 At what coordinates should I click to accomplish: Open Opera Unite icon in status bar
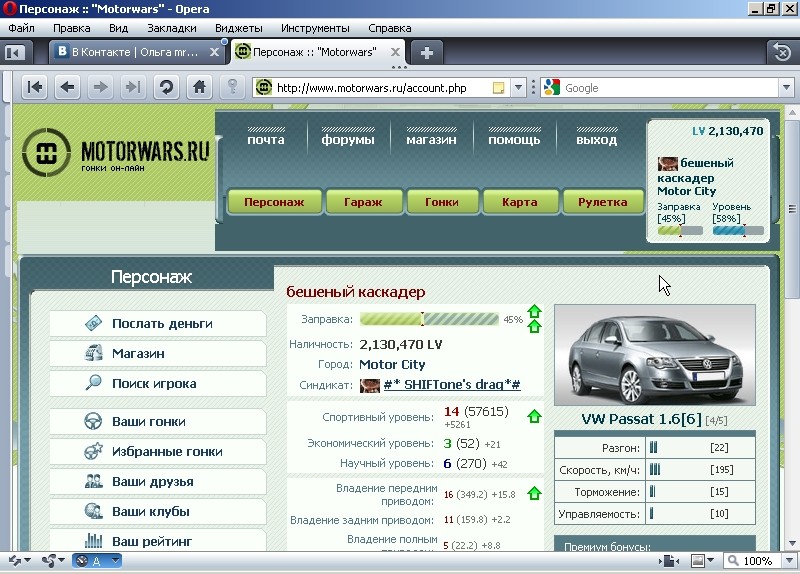click(49, 561)
